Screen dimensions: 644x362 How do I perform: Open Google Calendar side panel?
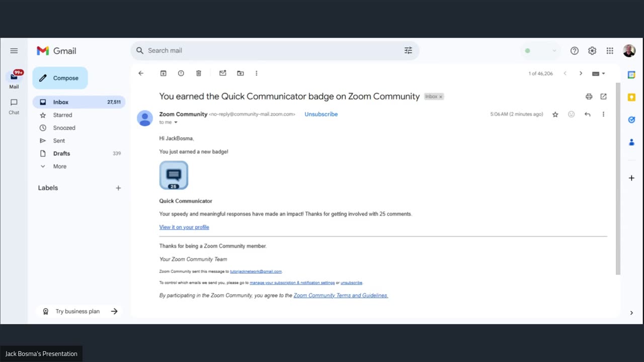[x=631, y=75]
